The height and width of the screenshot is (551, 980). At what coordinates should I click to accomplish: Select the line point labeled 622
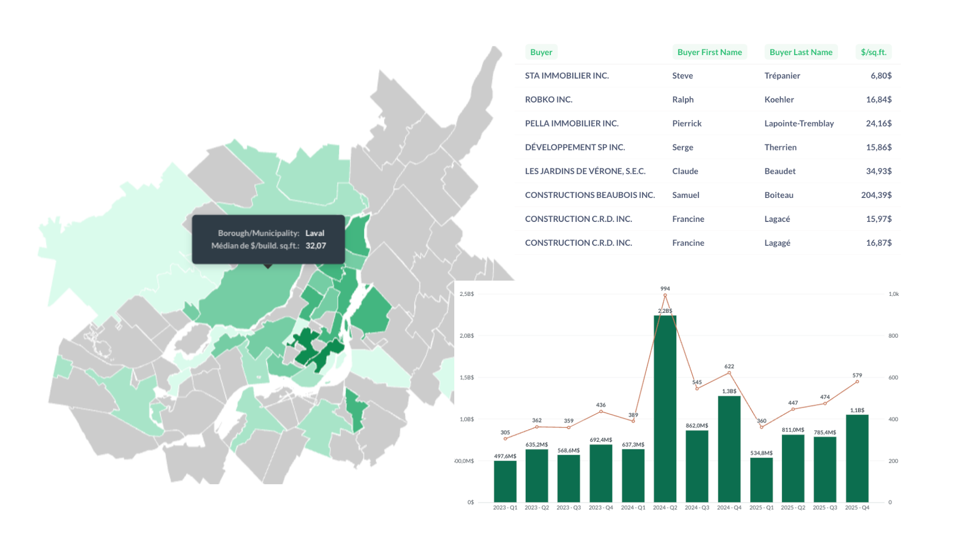click(729, 373)
